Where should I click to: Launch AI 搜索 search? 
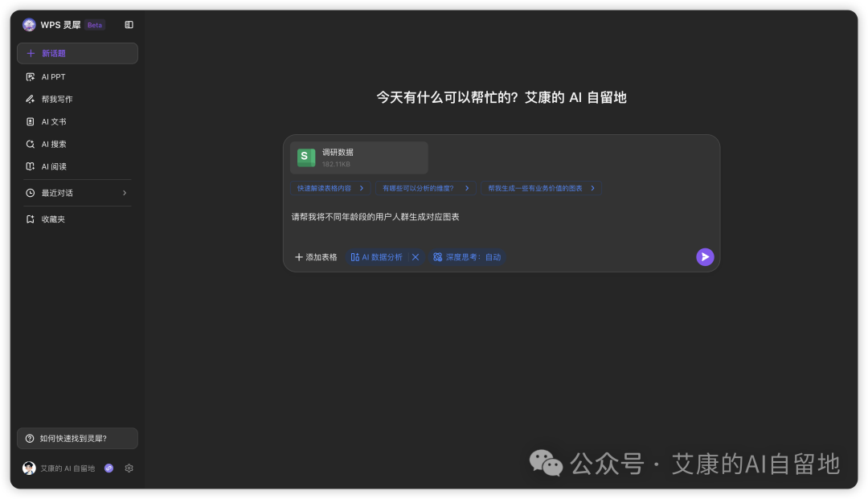[x=54, y=144]
